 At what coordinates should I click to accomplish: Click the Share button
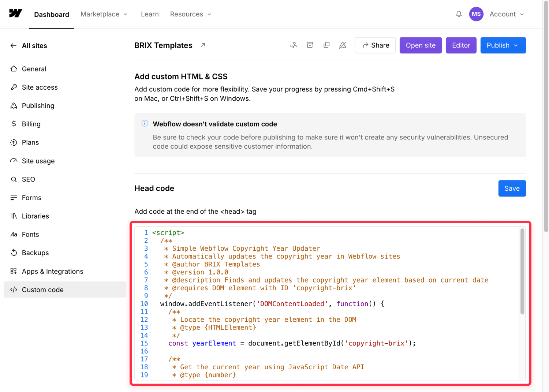click(x=375, y=45)
